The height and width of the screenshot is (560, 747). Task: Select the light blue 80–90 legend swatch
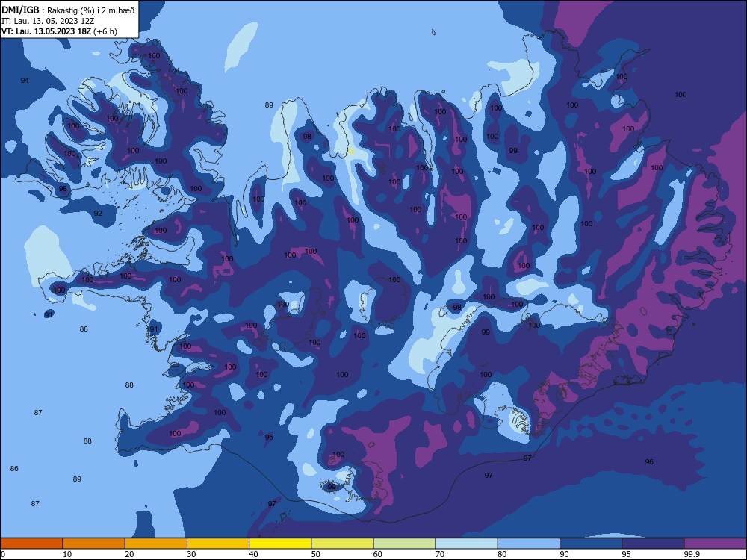[529, 544]
